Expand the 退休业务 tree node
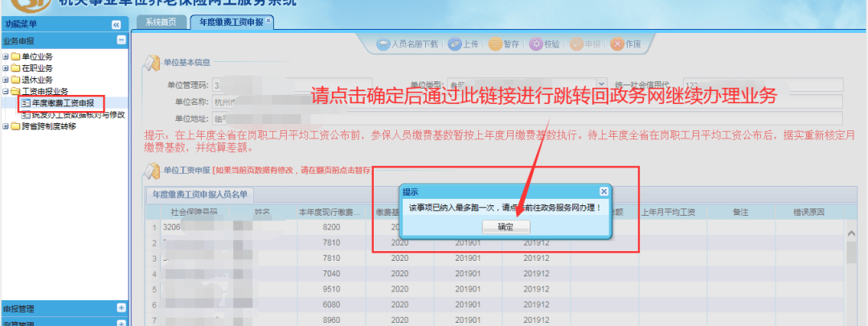The width and height of the screenshot is (868, 326). click(x=6, y=80)
